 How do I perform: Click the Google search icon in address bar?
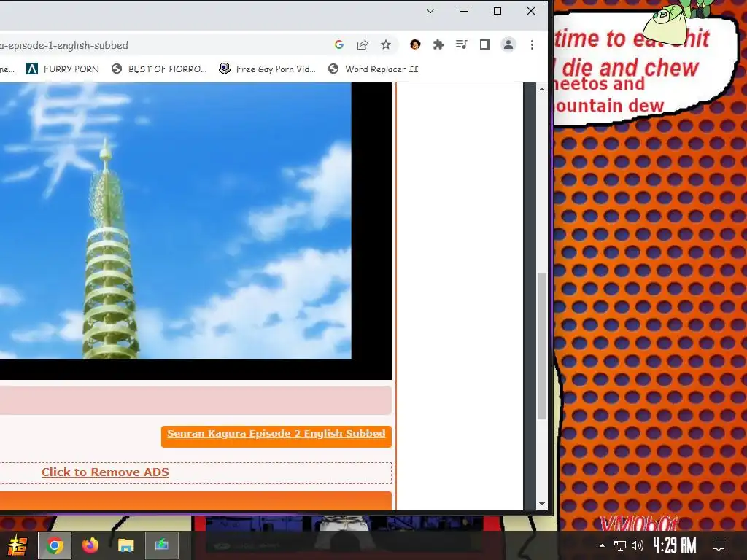click(x=339, y=44)
